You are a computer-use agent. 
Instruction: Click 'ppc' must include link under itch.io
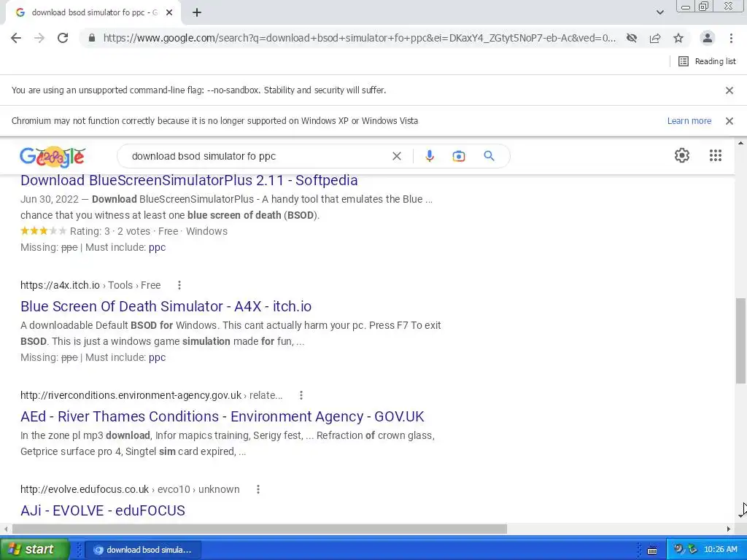tap(158, 357)
